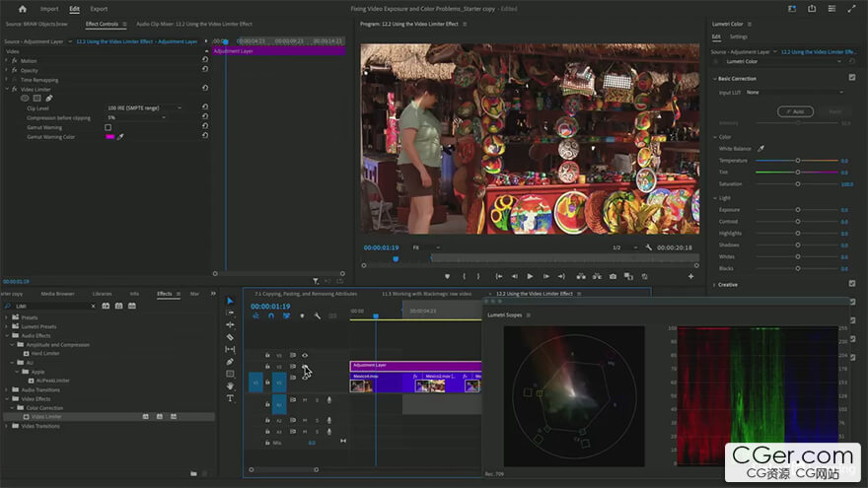Click the Export Frame camera icon

[613, 276]
